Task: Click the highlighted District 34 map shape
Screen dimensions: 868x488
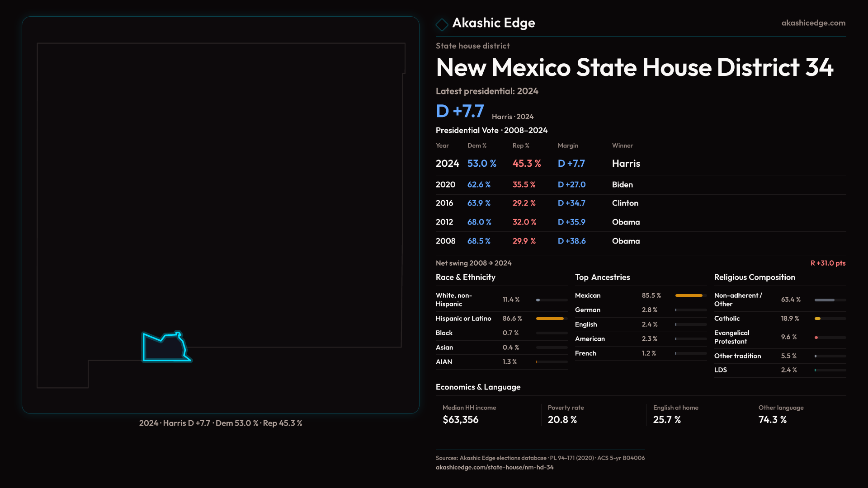Action: click(164, 350)
